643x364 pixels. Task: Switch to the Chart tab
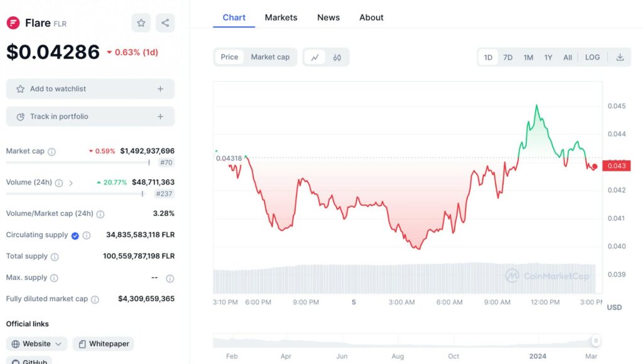pyautogui.click(x=234, y=18)
